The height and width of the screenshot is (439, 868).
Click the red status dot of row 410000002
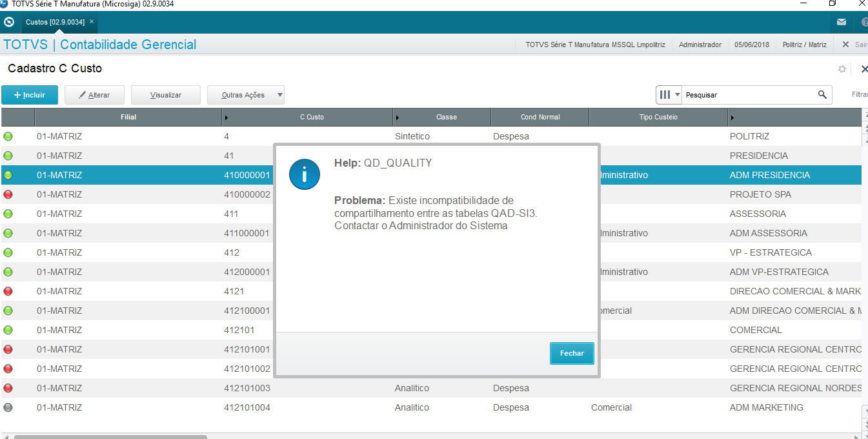click(8, 194)
